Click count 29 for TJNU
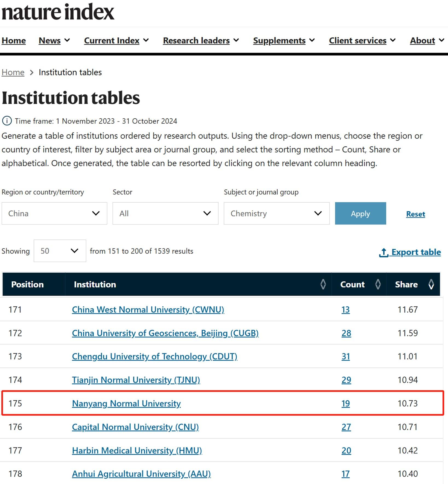The width and height of the screenshot is (448, 484). click(346, 380)
